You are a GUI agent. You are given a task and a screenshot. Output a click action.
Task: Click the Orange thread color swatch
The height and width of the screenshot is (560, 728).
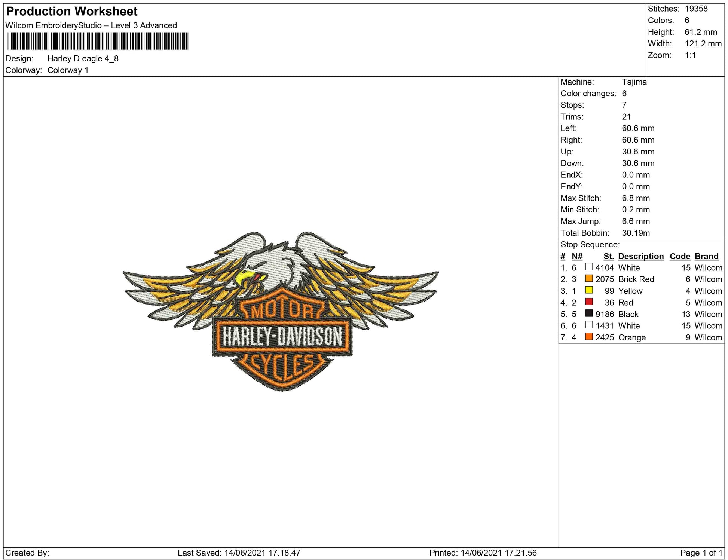coord(589,337)
